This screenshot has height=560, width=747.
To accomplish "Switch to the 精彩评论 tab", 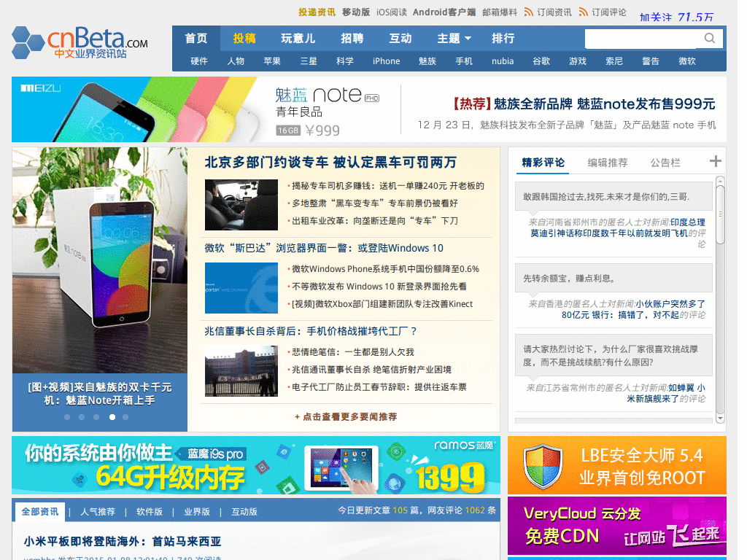I will 543,163.
